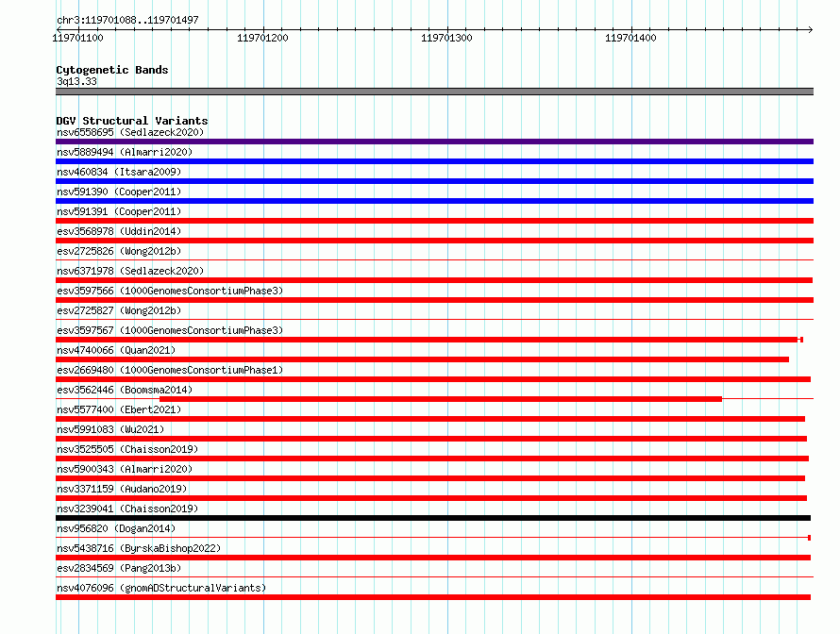Click nsv956820 (Dogan2014) label
Screen dimensions: 840x634
116,528
